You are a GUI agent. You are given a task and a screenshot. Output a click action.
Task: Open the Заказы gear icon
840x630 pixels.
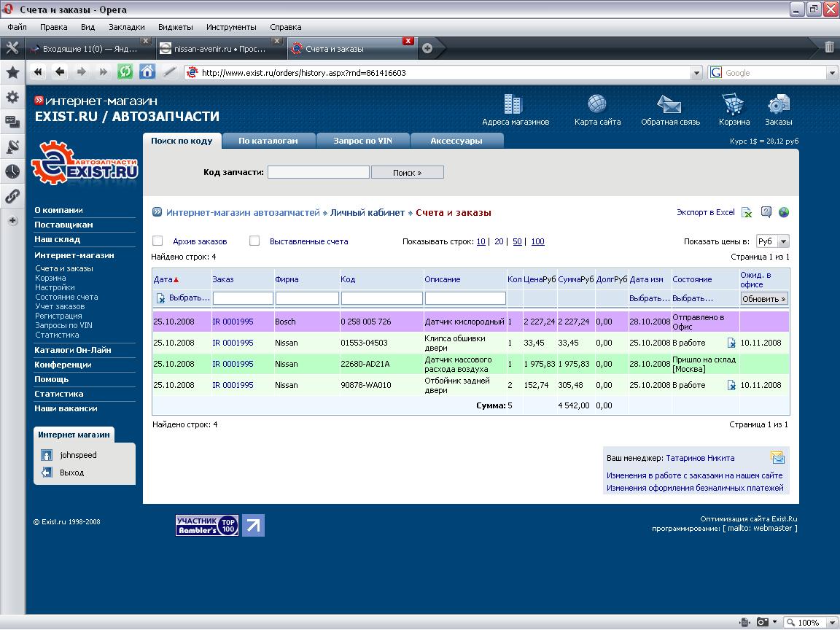click(x=779, y=104)
